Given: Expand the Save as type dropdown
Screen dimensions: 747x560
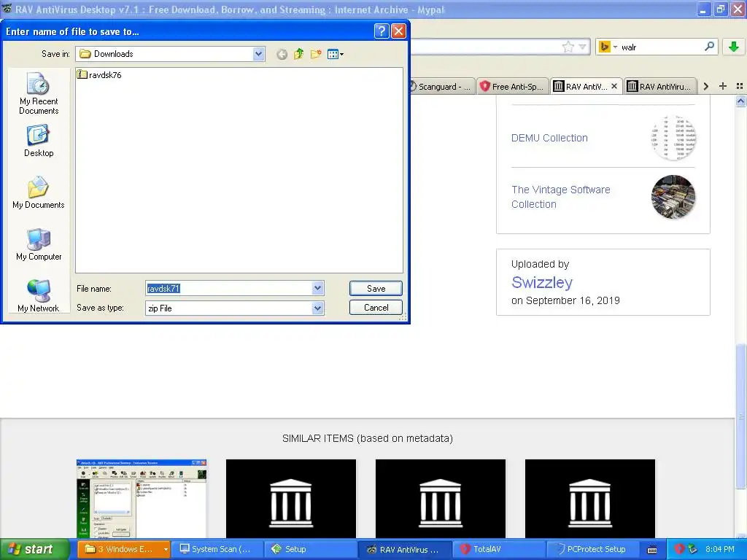Looking at the screenshot, I should pos(318,308).
